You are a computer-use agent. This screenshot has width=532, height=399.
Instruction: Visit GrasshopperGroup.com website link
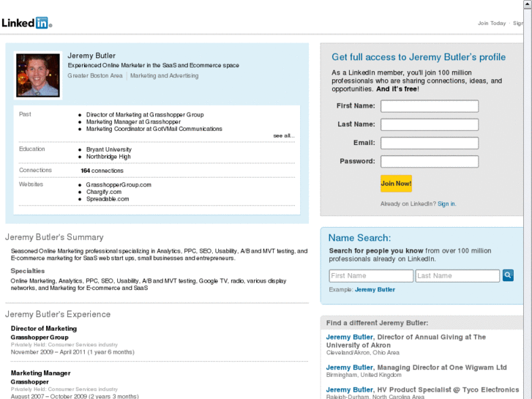(x=119, y=184)
